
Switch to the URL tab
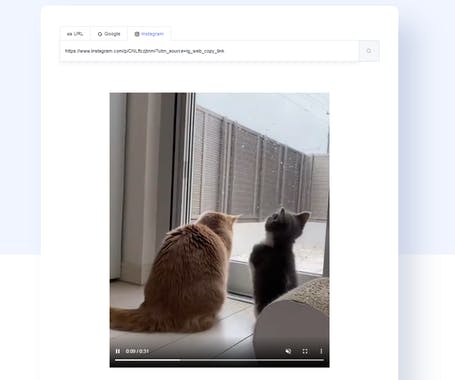click(75, 34)
